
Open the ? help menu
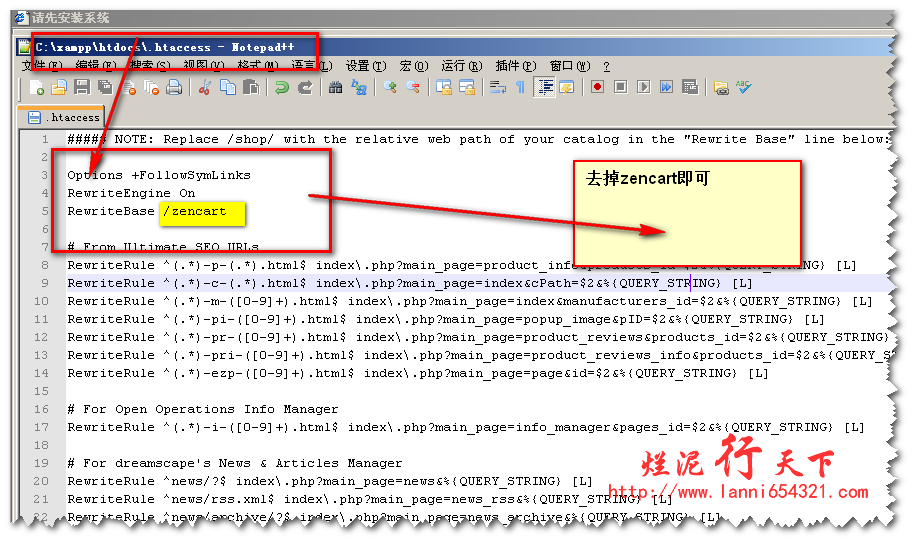[x=606, y=66]
